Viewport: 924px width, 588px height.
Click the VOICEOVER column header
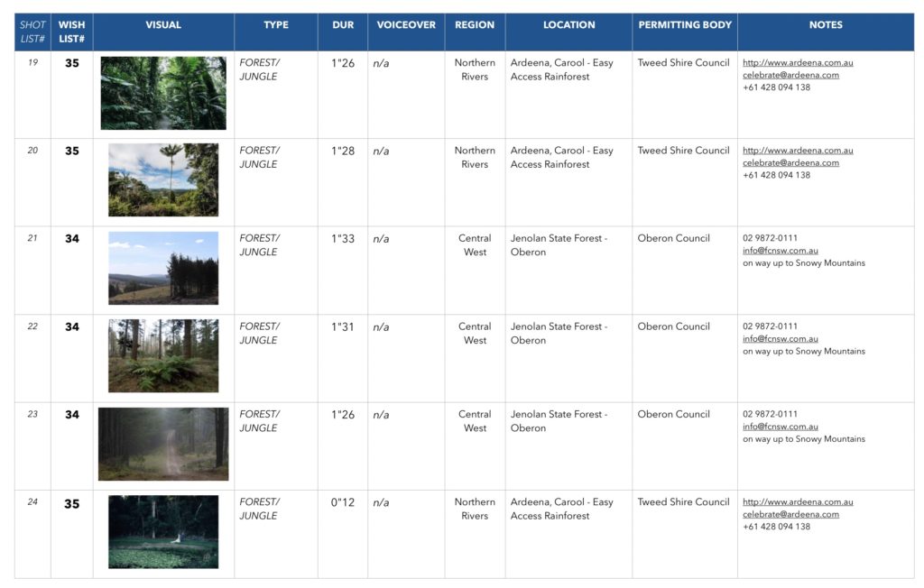pyautogui.click(x=406, y=32)
